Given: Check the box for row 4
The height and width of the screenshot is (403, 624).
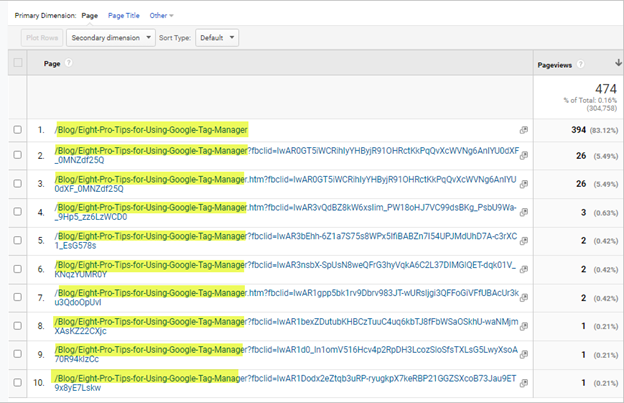Looking at the screenshot, I should [x=18, y=212].
